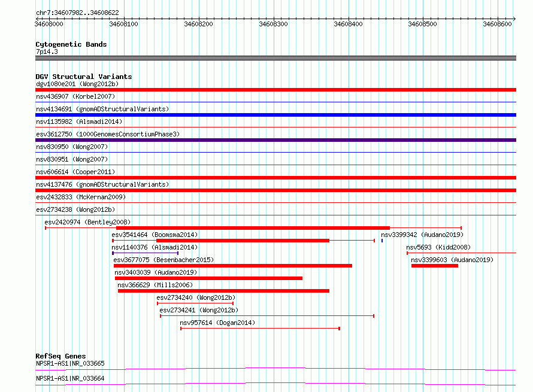The height and width of the screenshot is (392, 533).
Task: Select the esv3677075 (Besenbacher2015) red bar
Action: coord(233,266)
